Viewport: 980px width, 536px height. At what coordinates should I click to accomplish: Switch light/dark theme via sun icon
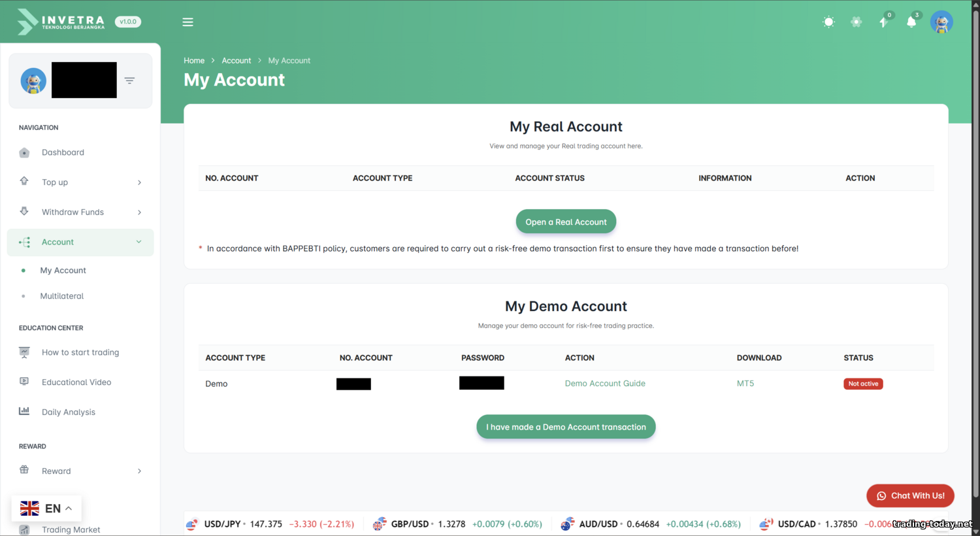[828, 22]
